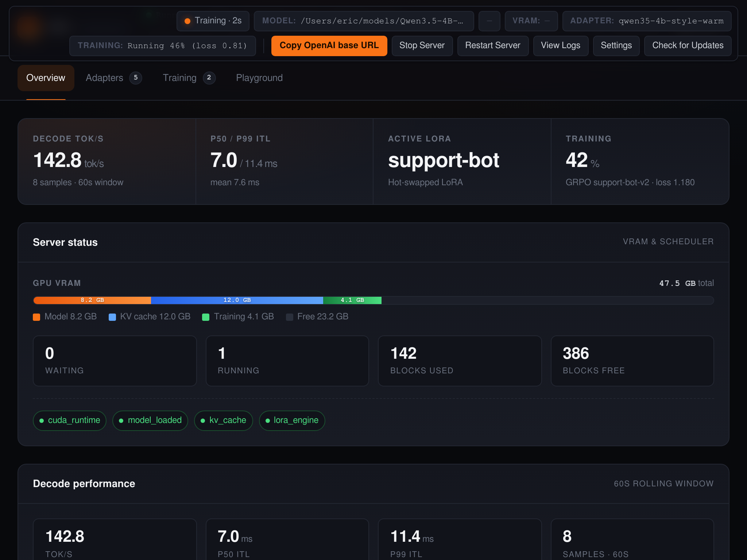
Task: Click the P50 / P99 ITL summary card
Action: 285,161
